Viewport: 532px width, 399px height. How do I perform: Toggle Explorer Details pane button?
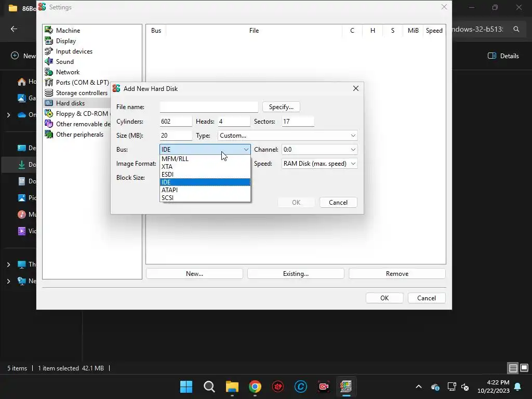[503, 56]
